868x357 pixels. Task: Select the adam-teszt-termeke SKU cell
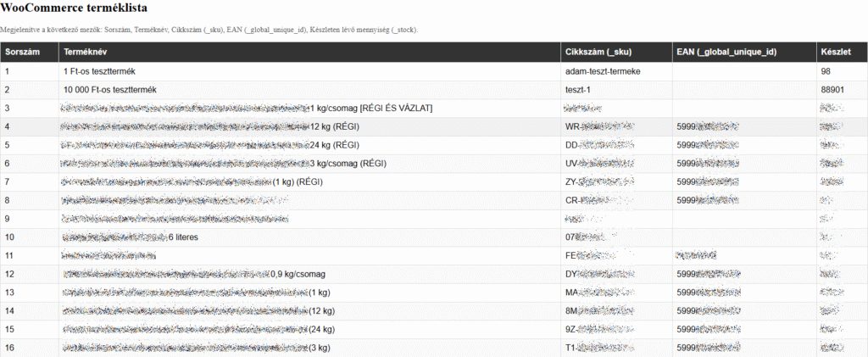click(603, 71)
